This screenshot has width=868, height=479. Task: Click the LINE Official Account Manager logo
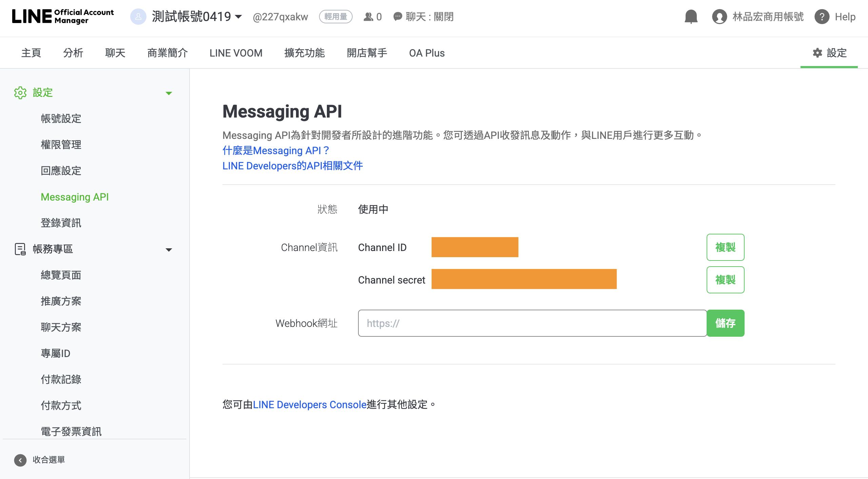click(63, 17)
